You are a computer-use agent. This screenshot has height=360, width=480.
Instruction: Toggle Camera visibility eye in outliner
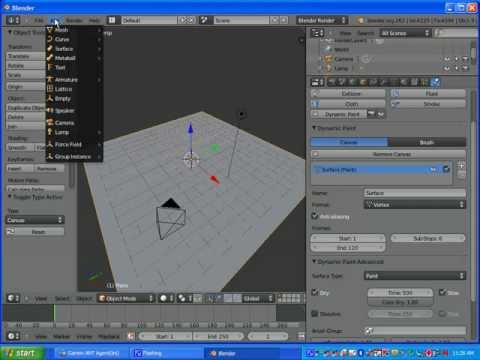(x=447, y=59)
